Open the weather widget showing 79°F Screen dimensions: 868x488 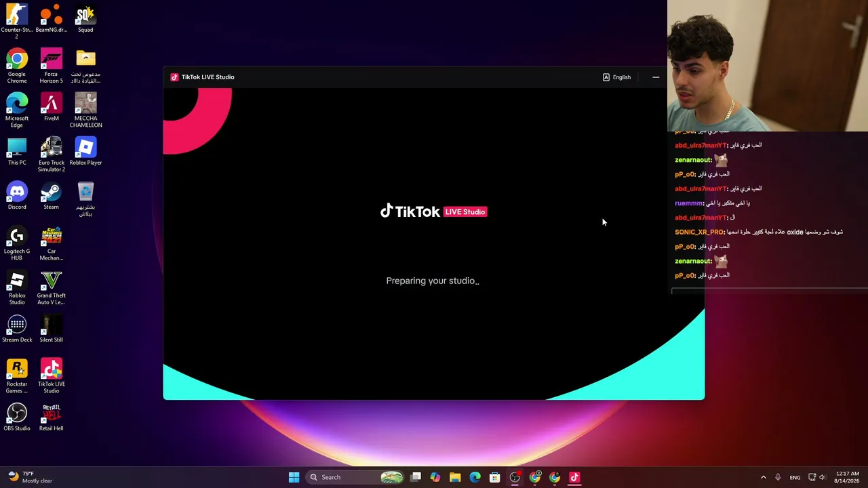tap(31, 477)
